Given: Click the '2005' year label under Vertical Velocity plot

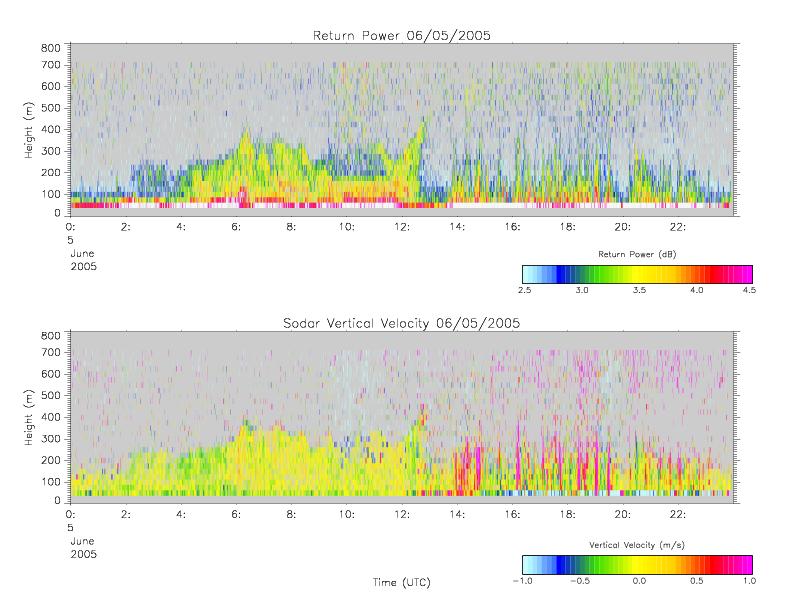Looking at the screenshot, I should click(83, 554).
